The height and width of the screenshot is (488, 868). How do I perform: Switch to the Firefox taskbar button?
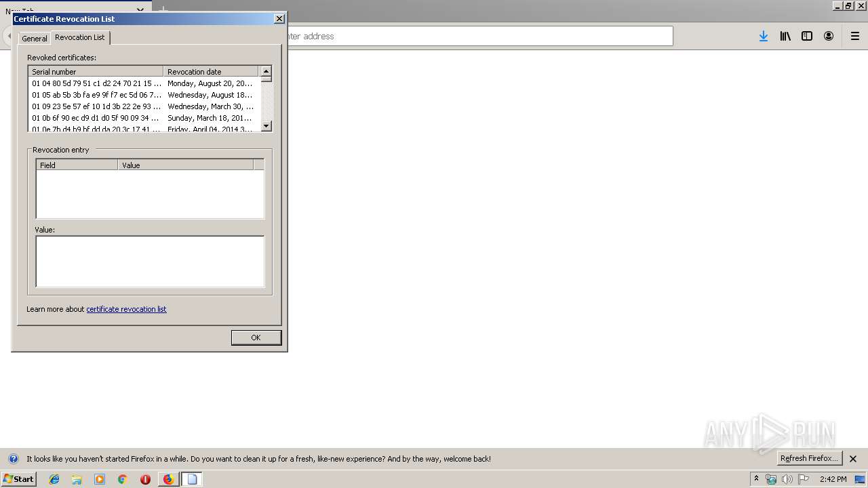click(x=169, y=479)
